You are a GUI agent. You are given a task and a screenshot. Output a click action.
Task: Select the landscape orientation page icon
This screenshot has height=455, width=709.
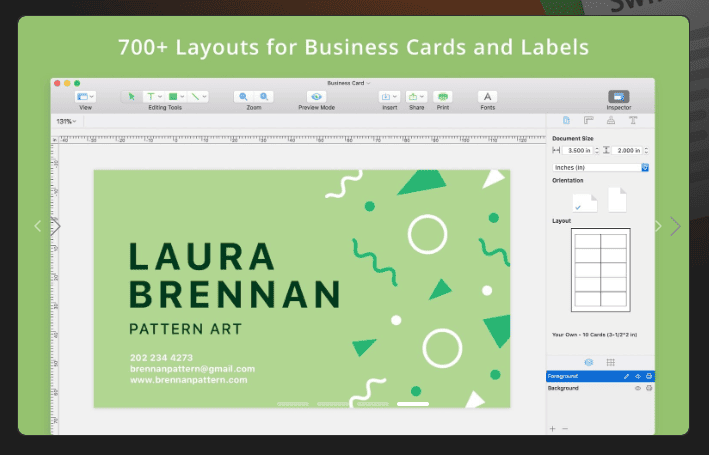pos(585,203)
